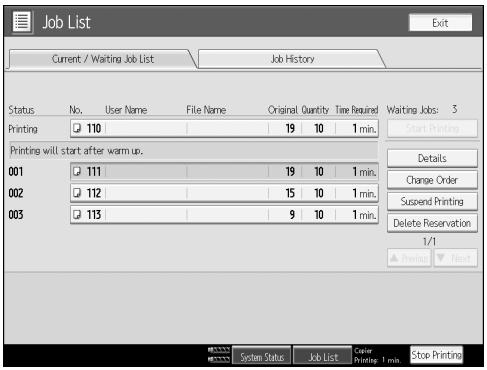Open the Job History tab

click(x=292, y=59)
